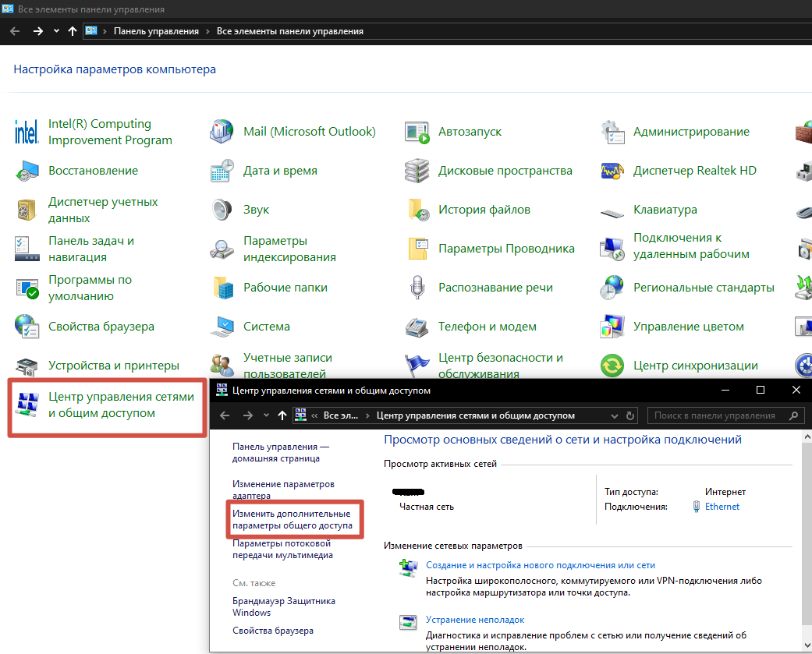812x654 pixels.
Task: Open recent locations dropdown in main window
Action: click(56, 31)
